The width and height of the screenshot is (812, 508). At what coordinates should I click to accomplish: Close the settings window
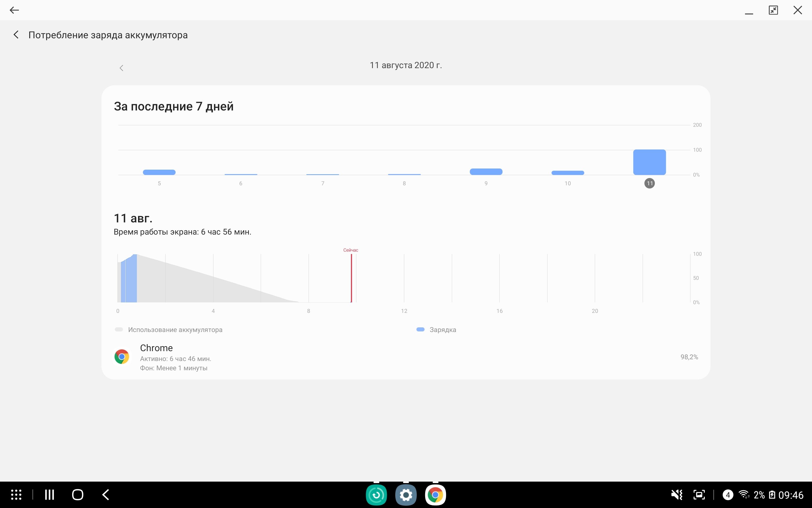798,10
